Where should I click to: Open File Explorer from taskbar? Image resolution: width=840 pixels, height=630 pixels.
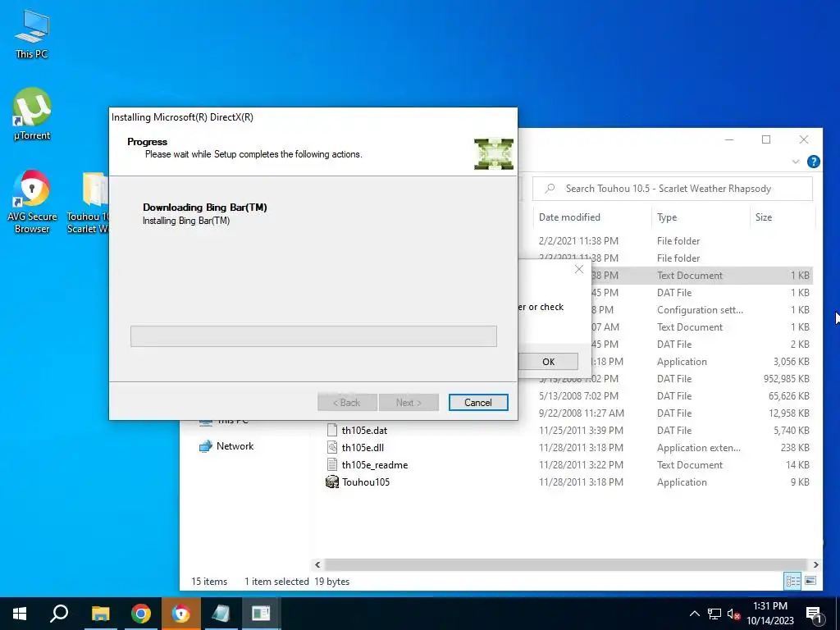coord(100,614)
